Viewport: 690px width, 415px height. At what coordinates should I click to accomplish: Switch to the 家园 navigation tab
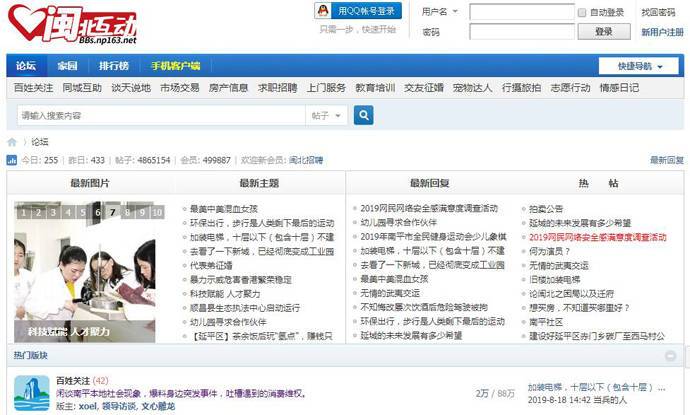[67, 66]
